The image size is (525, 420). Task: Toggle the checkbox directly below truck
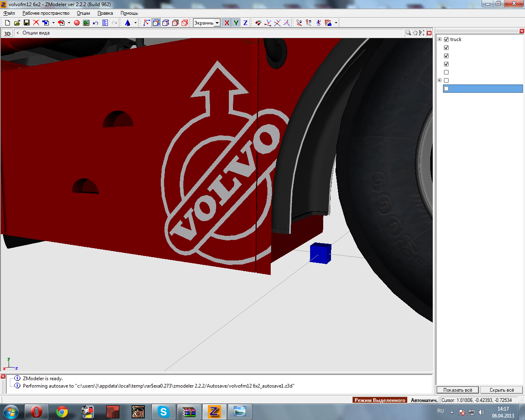pos(446,48)
